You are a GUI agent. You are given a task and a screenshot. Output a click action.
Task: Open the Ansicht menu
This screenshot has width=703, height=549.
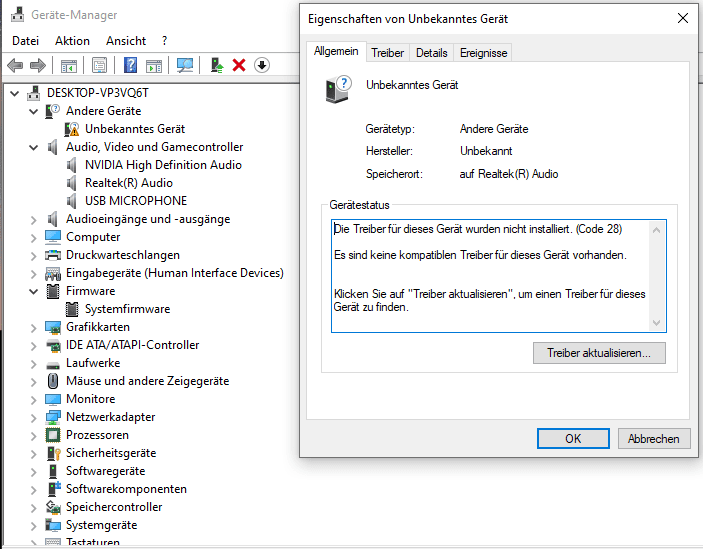pyautogui.click(x=126, y=41)
